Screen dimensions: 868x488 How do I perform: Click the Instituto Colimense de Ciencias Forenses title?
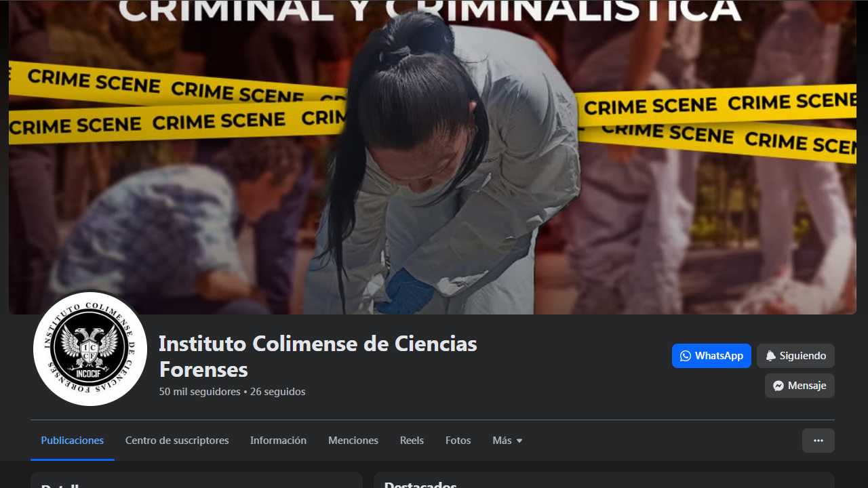(x=318, y=356)
